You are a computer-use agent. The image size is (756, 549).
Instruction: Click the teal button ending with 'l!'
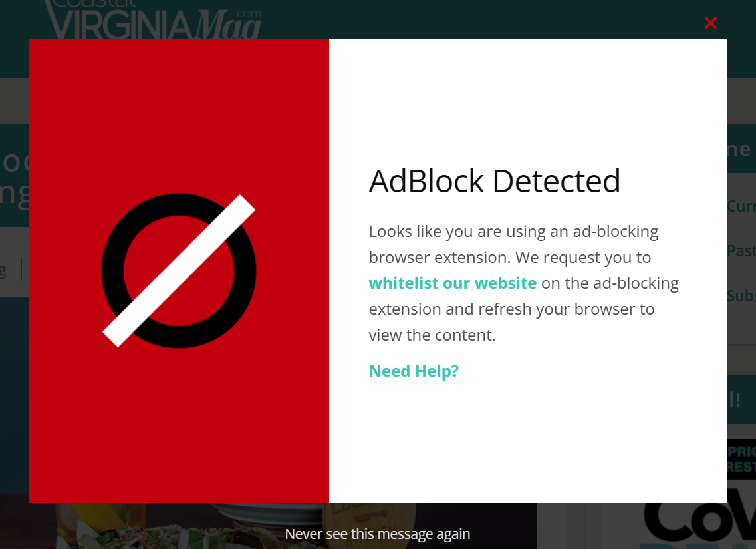741,399
